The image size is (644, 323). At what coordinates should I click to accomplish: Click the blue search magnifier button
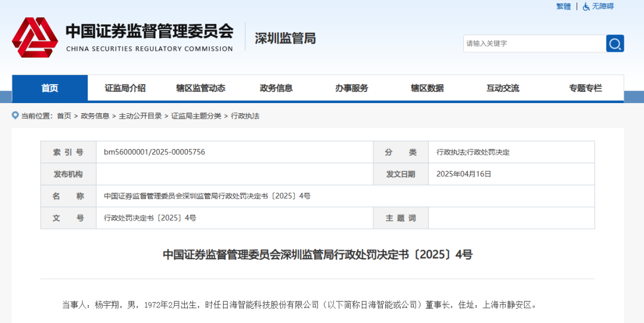[x=615, y=44]
